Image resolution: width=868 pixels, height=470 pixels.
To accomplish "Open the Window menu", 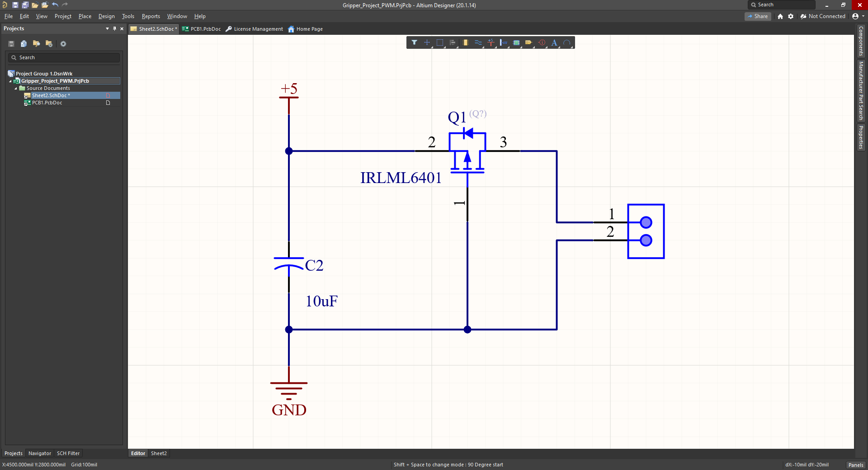I will click(x=177, y=16).
